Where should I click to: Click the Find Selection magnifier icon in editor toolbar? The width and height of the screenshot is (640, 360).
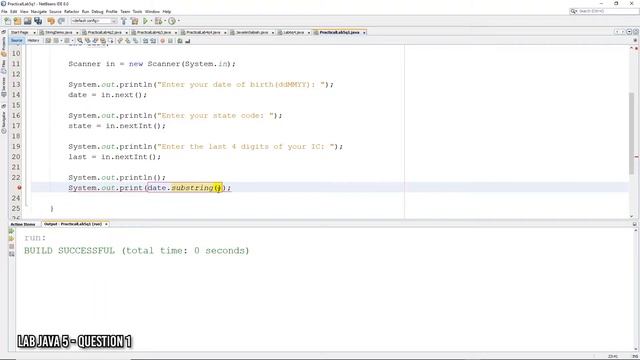point(80,41)
